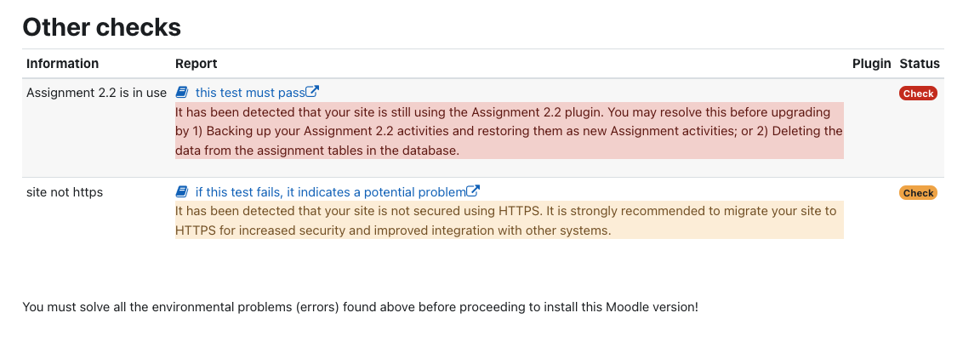Click the red Check status badge
Viewport: 980px width, 347px height.
pyautogui.click(x=918, y=94)
